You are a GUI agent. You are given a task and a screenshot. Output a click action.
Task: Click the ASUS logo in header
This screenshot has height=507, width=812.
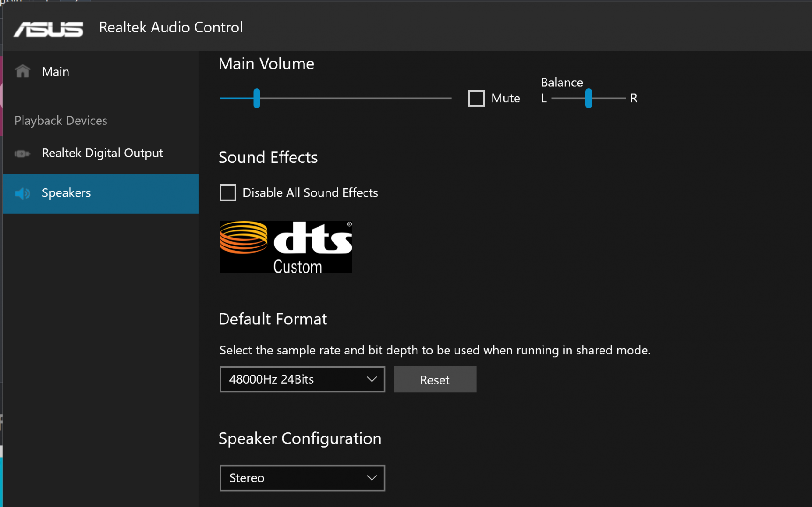click(48, 29)
